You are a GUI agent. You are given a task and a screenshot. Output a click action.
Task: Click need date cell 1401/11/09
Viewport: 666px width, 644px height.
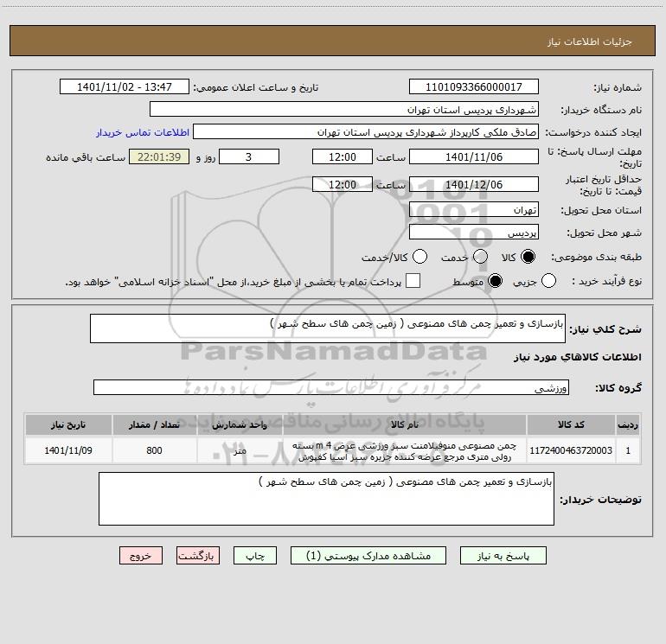click(x=68, y=450)
